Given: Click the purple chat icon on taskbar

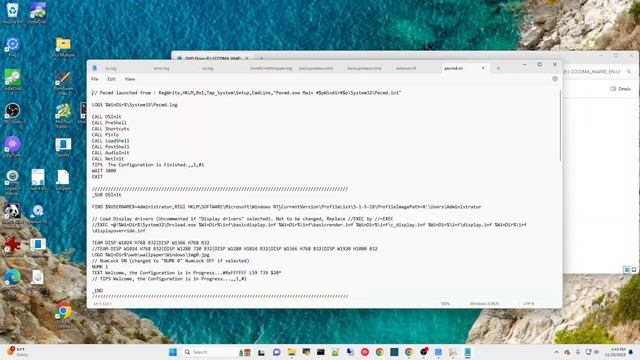Looking at the screenshot, I should coord(277,352).
